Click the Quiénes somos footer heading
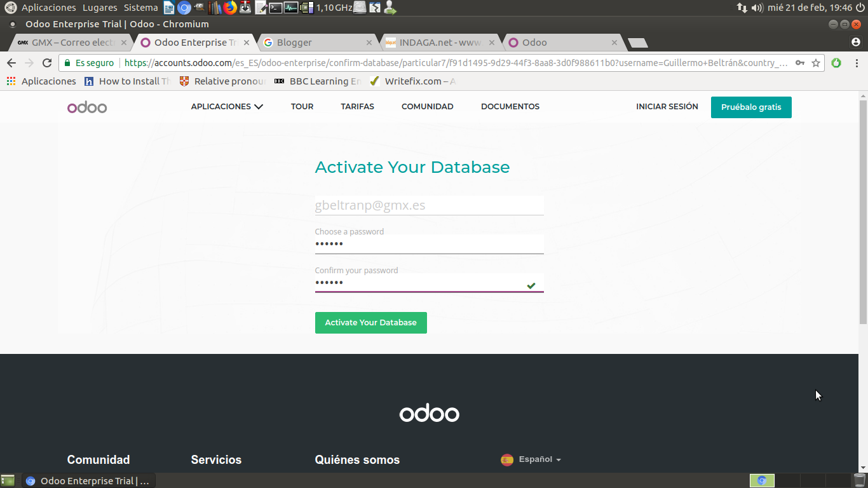 [x=357, y=460]
